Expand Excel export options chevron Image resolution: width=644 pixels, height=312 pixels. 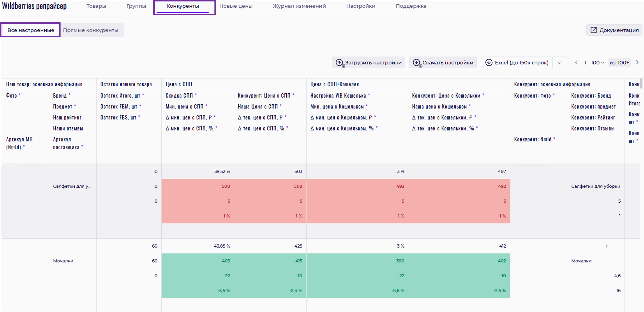pyautogui.click(x=560, y=63)
